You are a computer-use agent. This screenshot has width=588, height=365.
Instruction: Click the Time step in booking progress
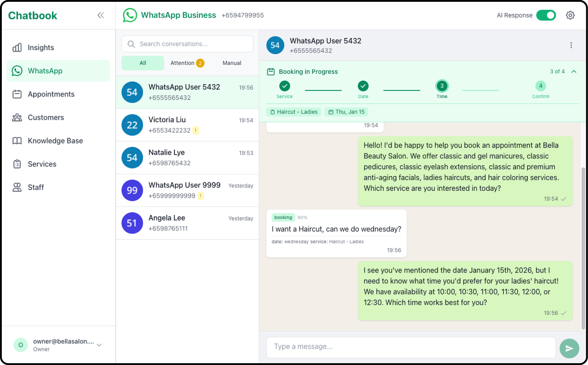click(x=442, y=87)
